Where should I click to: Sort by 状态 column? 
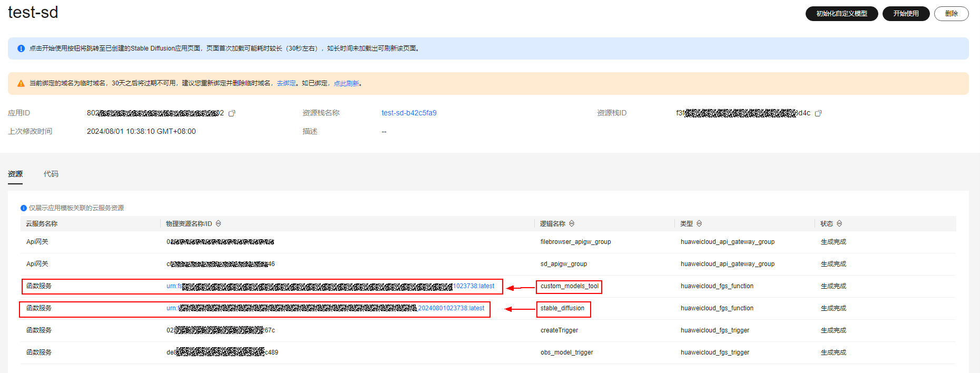[x=839, y=224]
